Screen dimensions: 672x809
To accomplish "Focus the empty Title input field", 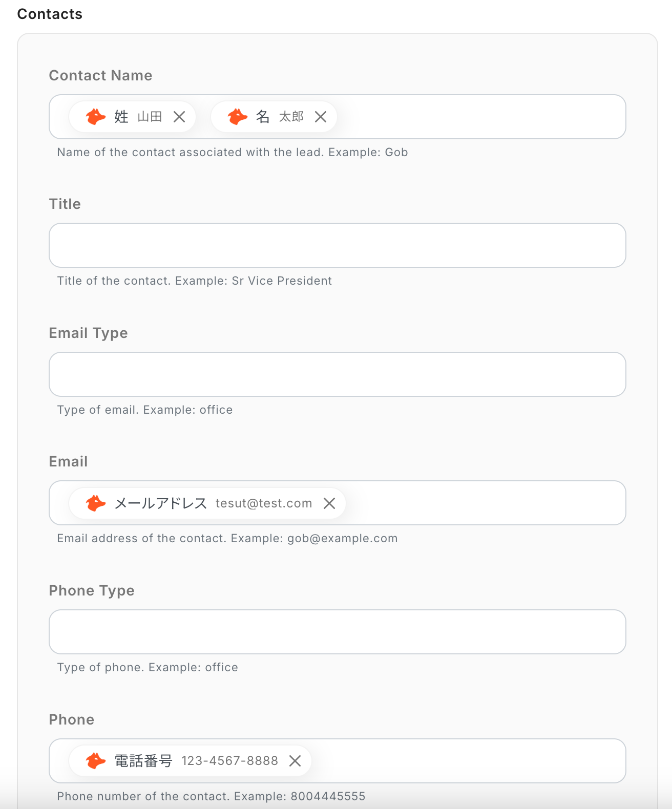I will pyautogui.click(x=337, y=245).
